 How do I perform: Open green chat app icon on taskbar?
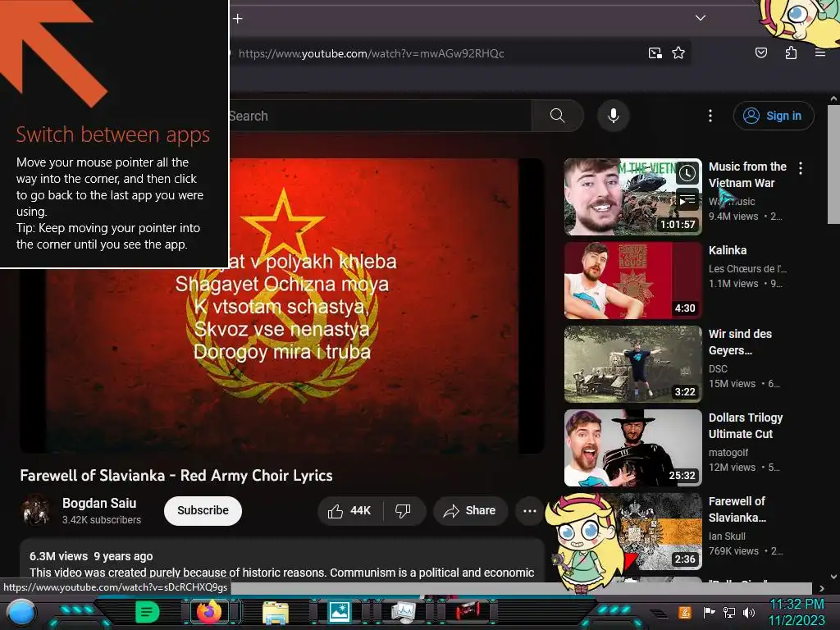(x=148, y=612)
